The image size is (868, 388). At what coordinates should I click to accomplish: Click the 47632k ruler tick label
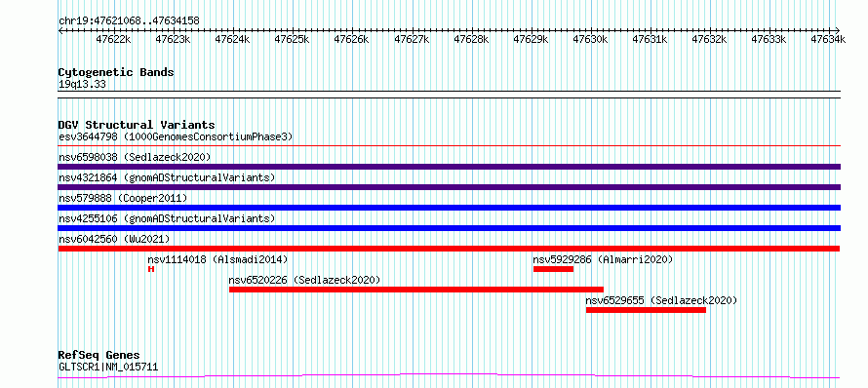point(709,39)
